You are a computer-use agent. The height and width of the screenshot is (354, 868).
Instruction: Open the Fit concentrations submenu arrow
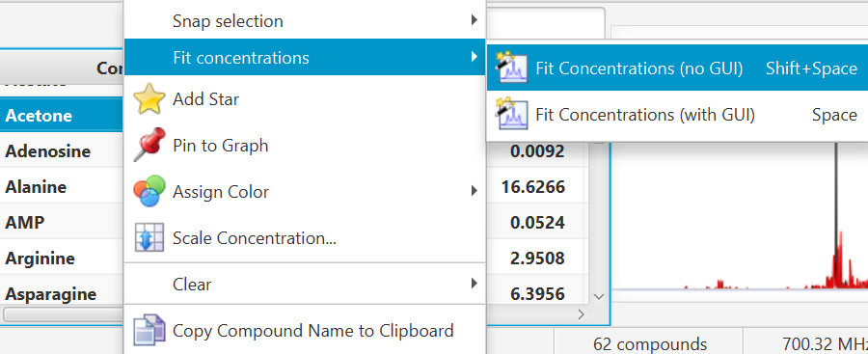pos(474,57)
